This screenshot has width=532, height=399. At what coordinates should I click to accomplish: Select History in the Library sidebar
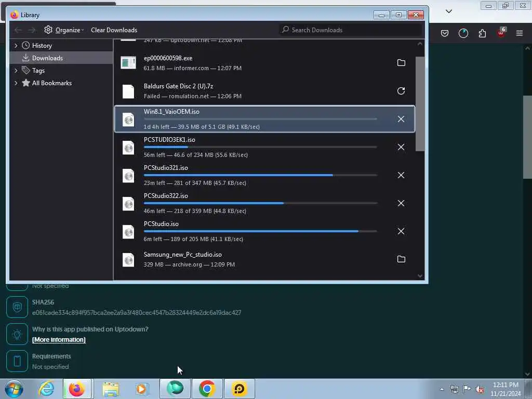point(61,46)
